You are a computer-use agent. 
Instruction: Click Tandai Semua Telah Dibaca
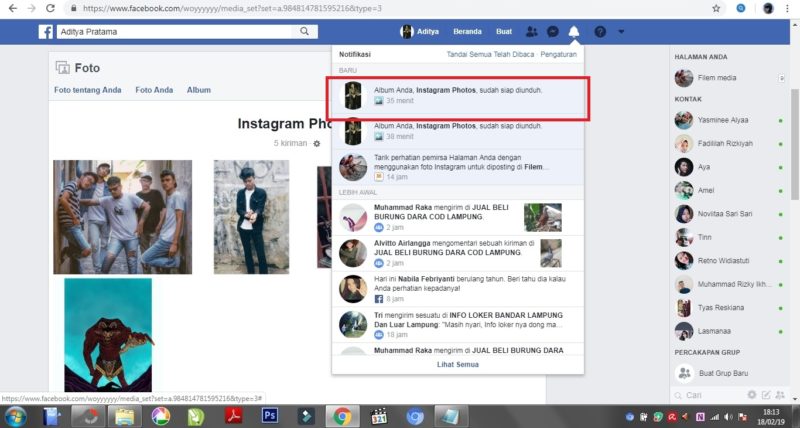click(490, 54)
